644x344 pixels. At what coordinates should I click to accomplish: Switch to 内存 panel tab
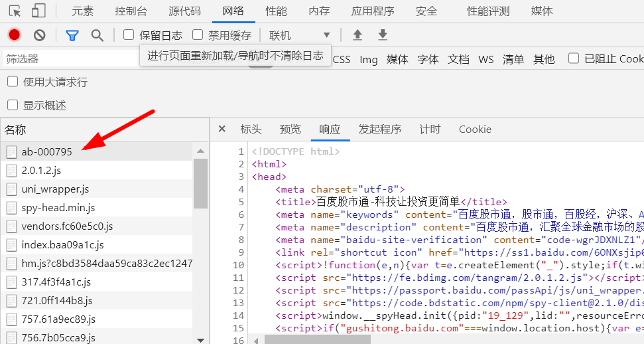(x=319, y=11)
